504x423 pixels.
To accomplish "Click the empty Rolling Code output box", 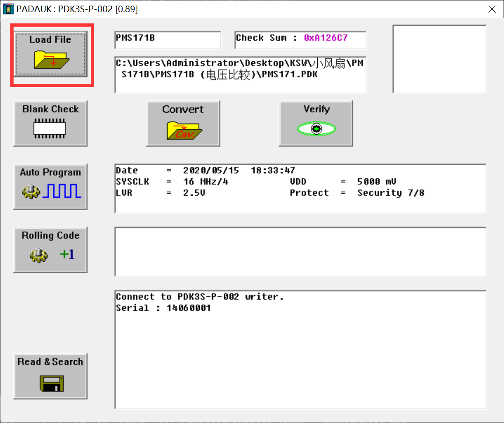I will [300, 252].
